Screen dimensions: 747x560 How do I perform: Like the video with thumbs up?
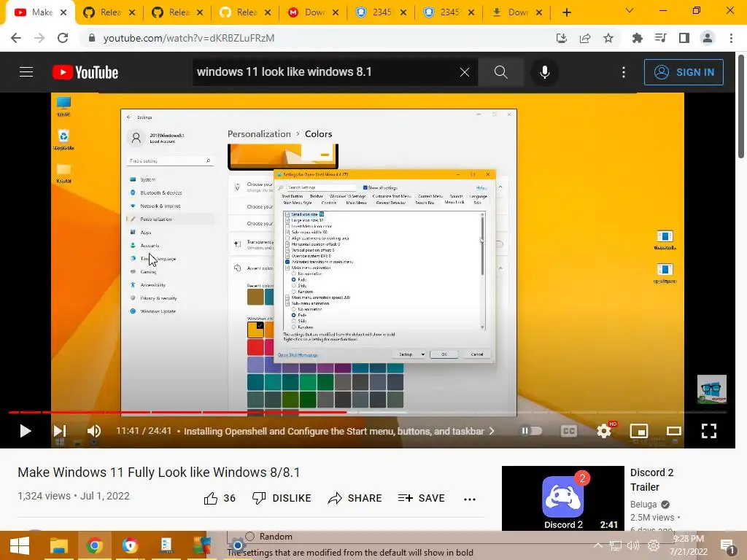pos(220,498)
